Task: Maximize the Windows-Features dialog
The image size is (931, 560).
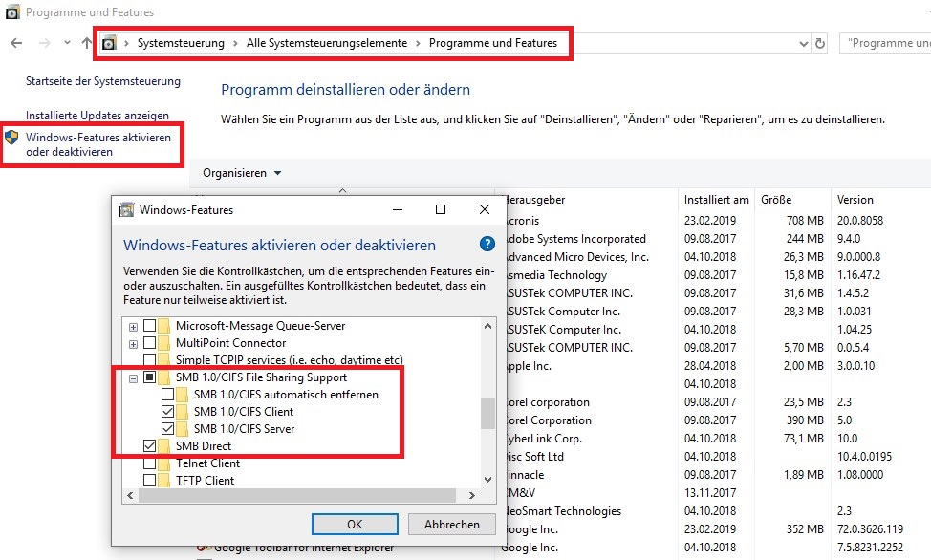Action: pos(441,209)
